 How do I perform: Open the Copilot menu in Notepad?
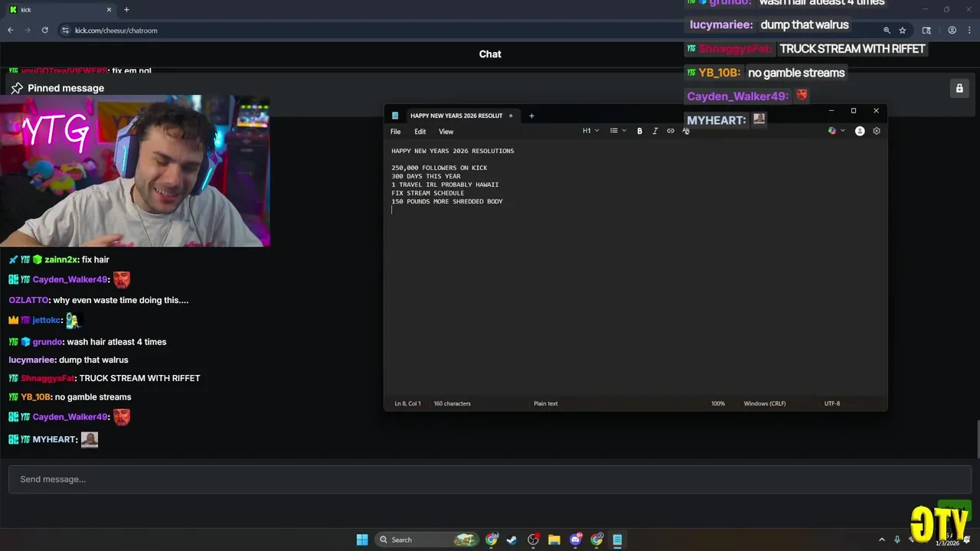point(836,131)
